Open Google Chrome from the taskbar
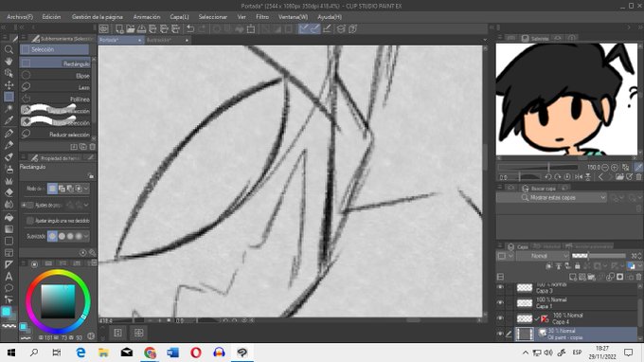This screenshot has width=644, height=362. [x=150, y=353]
